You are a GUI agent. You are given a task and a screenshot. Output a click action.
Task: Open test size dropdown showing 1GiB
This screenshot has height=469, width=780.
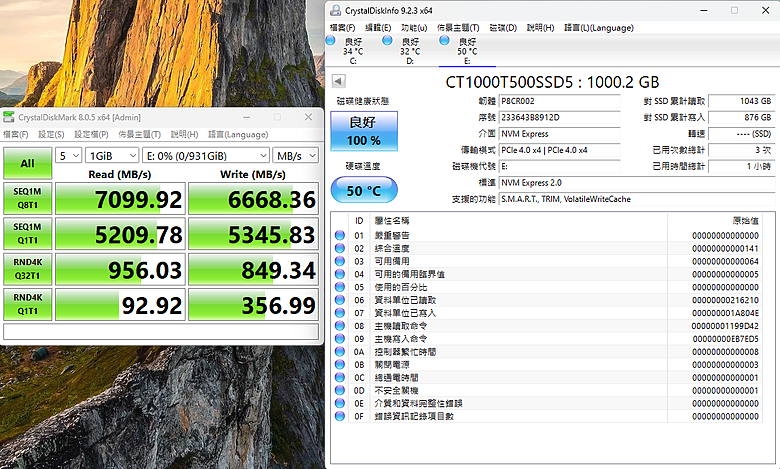(112, 156)
